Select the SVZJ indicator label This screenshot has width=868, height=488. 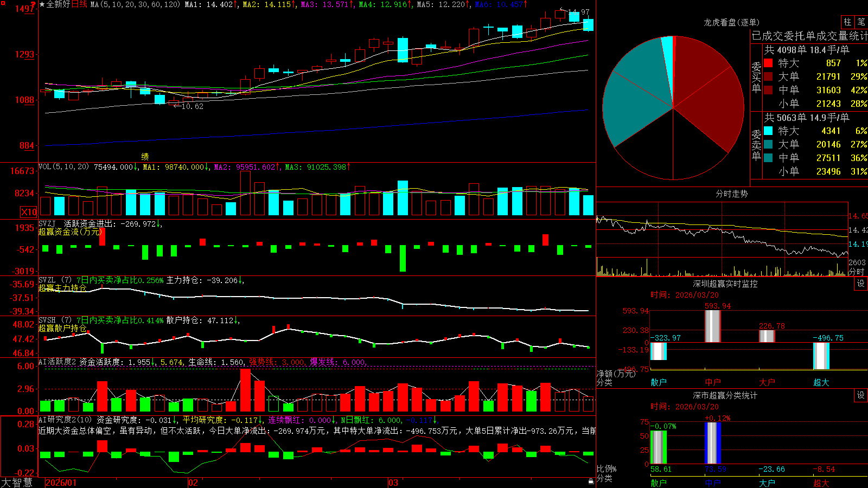coord(47,223)
